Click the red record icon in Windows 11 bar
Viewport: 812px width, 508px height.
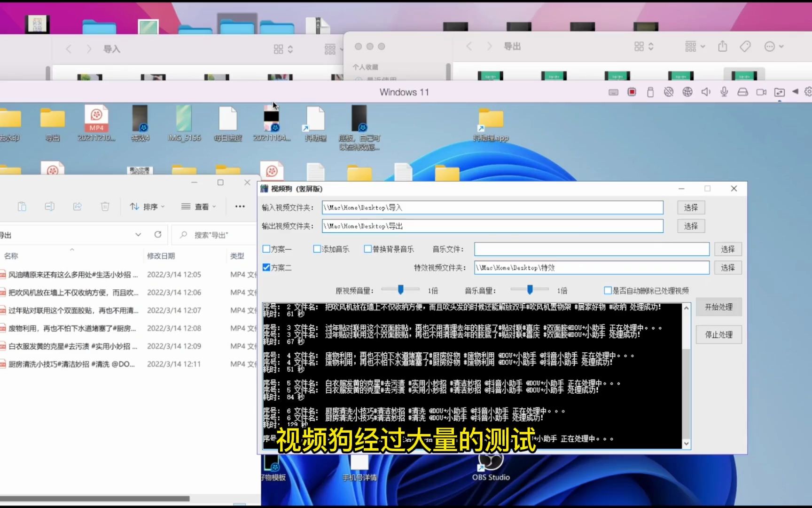coord(632,92)
